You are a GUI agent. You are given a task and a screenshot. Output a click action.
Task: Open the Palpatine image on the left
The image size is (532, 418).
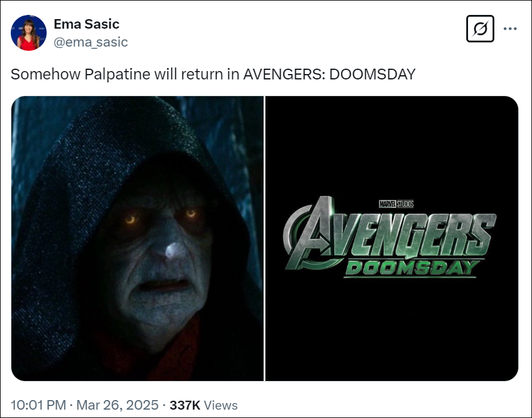(137, 238)
